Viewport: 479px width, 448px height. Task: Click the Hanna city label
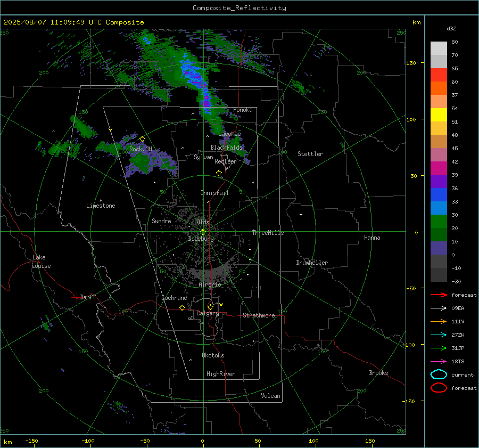point(372,238)
